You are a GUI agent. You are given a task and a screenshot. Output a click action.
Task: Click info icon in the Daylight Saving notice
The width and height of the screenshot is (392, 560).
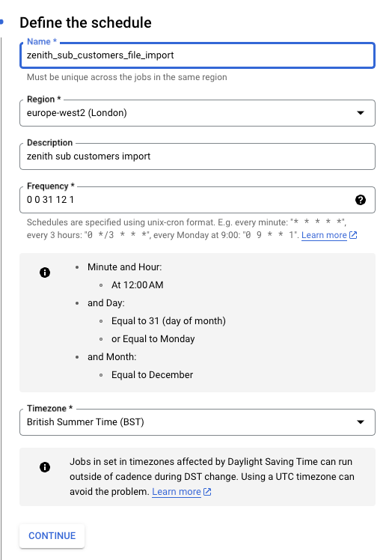coord(45,466)
